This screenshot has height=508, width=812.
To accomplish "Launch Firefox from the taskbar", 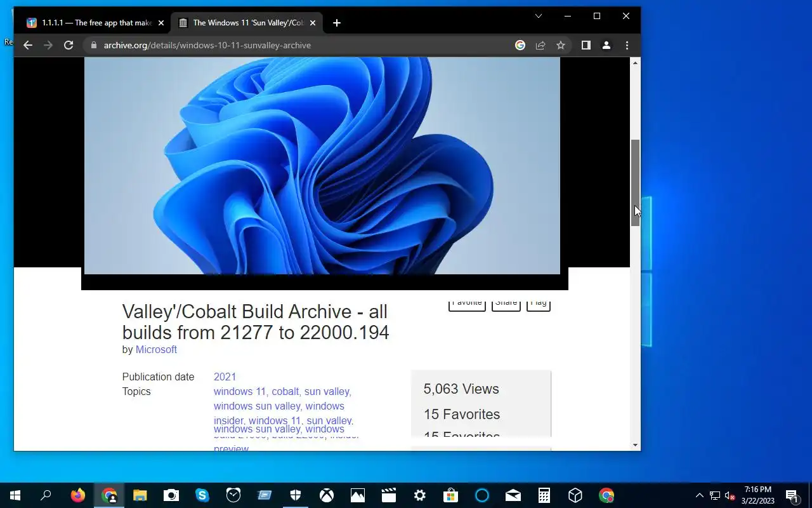I will [x=78, y=495].
